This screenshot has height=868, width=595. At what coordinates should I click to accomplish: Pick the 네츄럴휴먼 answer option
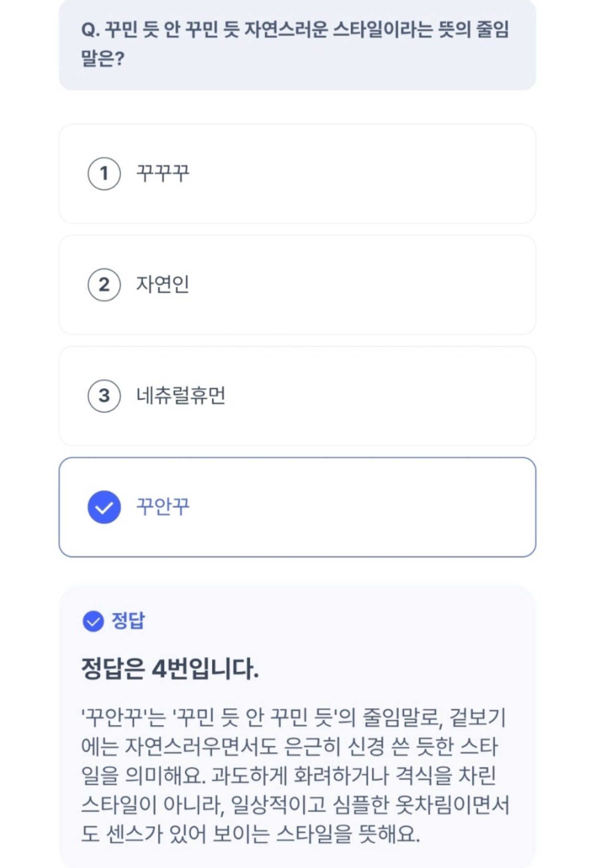click(181, 396)
